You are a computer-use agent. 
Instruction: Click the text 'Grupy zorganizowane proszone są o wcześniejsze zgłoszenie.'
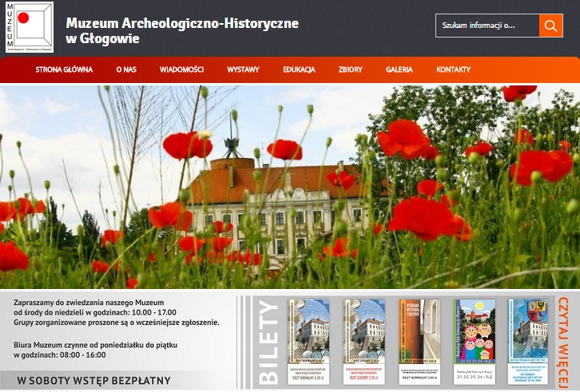tap(117, 323)
